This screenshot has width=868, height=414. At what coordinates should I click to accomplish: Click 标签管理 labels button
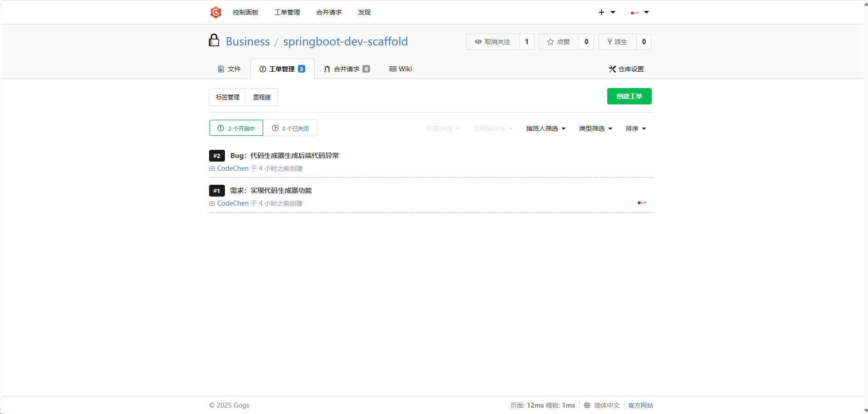pyautogui.click(x=228, y=97)
